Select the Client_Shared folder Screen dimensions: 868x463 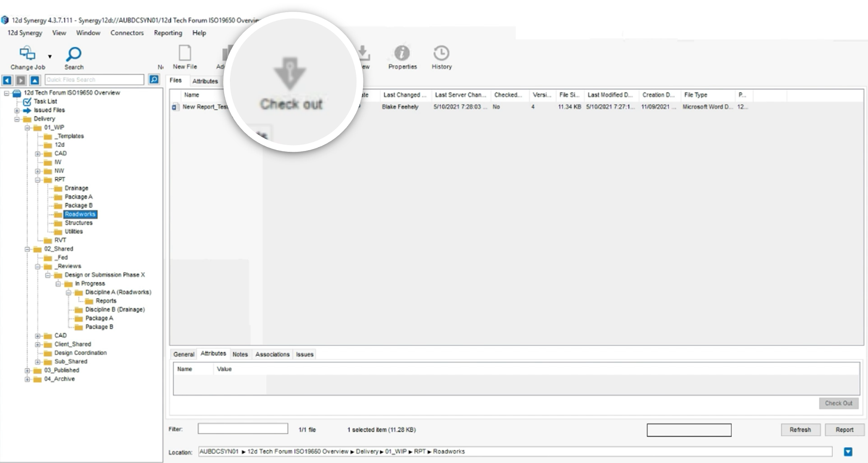[73, 344]
